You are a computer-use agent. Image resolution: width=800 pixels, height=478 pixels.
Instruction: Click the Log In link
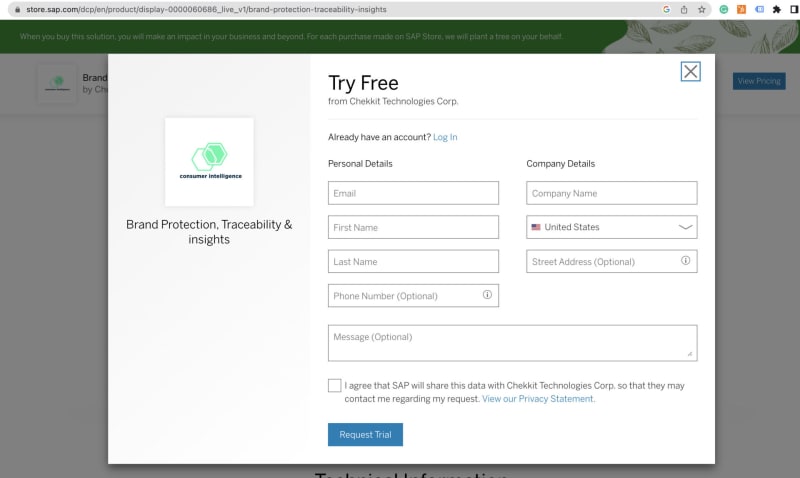point(445,137)
